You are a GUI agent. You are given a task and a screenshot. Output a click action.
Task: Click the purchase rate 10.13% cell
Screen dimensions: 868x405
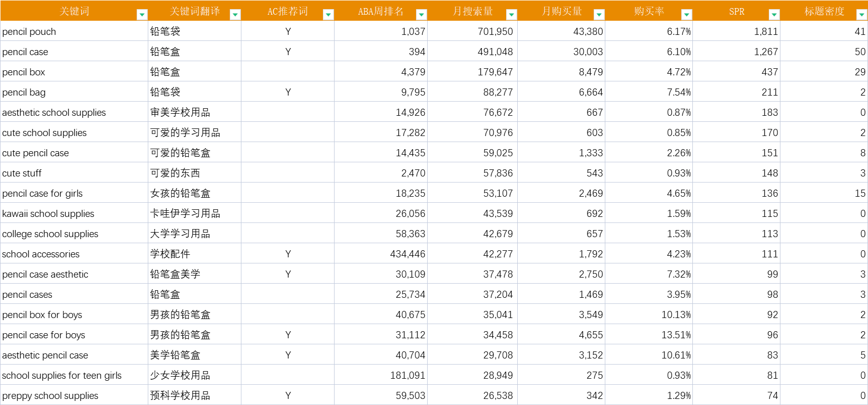tap(649, 314)
